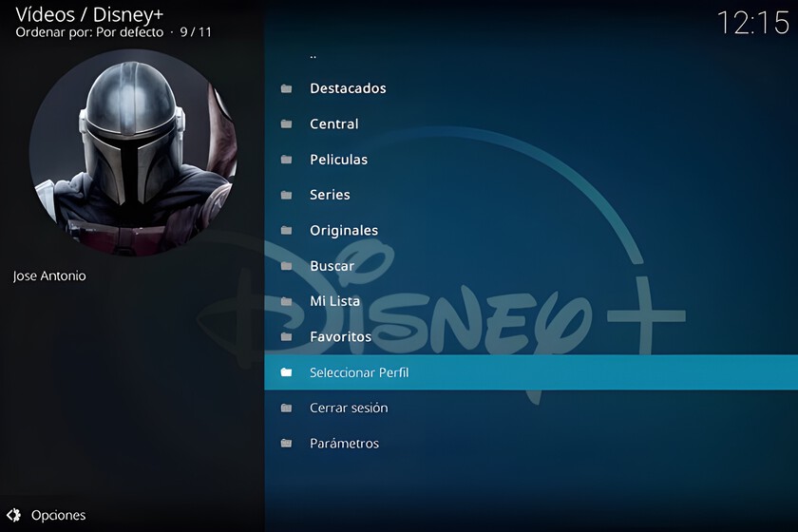The image size is (798, 532).
Task: Open the Central menu entry
Action: coord(531,123)
